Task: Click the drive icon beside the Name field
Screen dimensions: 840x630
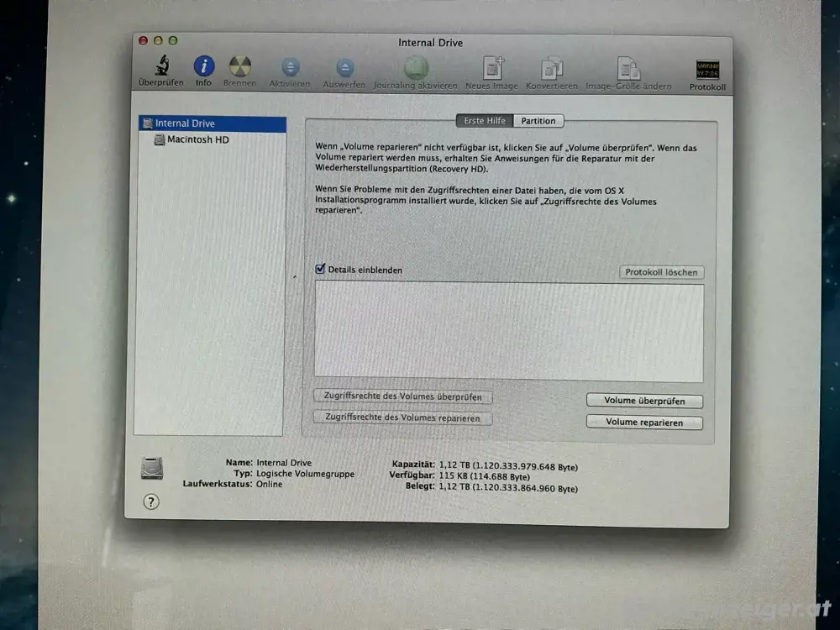Action: click(151, 468)
